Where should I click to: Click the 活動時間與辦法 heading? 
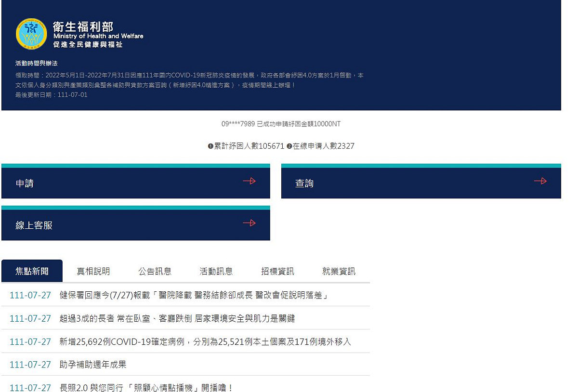[37, 63]
